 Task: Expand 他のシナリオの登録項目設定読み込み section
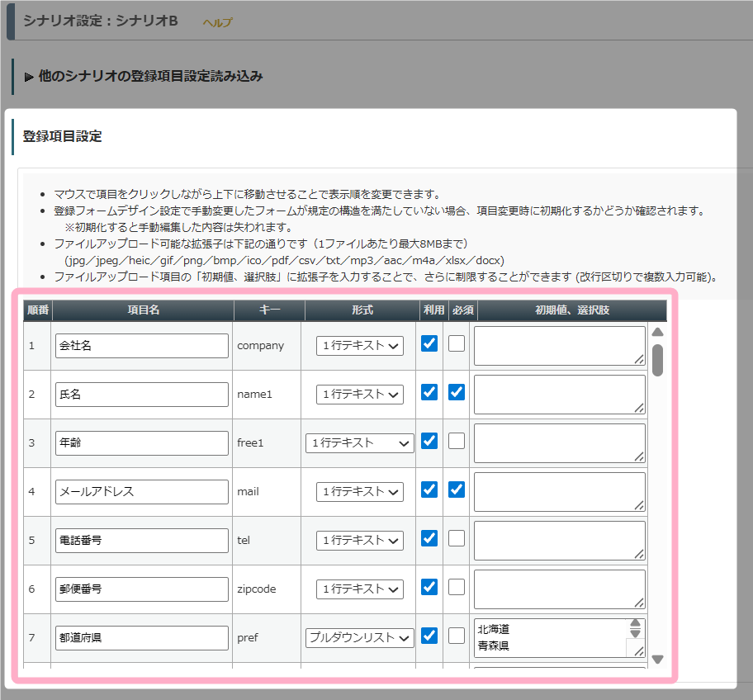[144, 76]
